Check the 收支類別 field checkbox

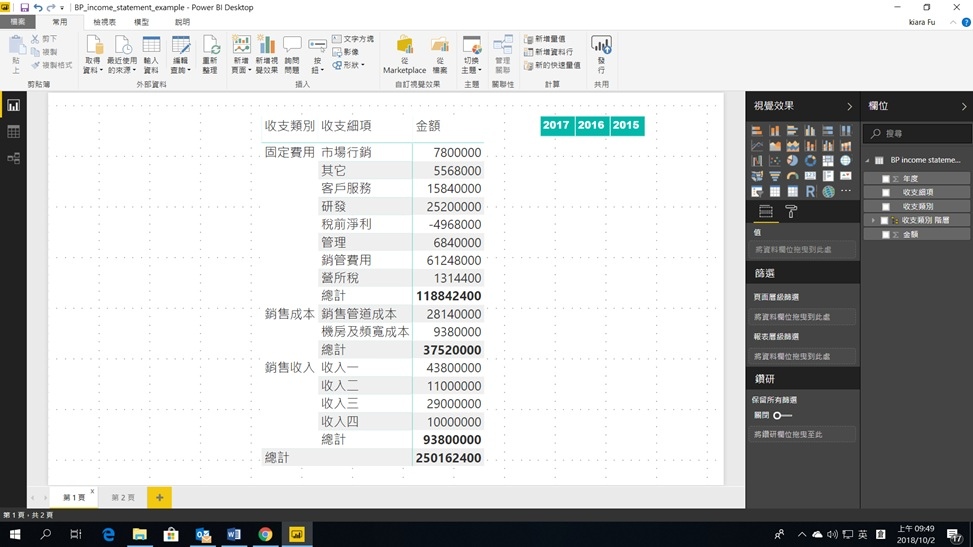(886, 207)
